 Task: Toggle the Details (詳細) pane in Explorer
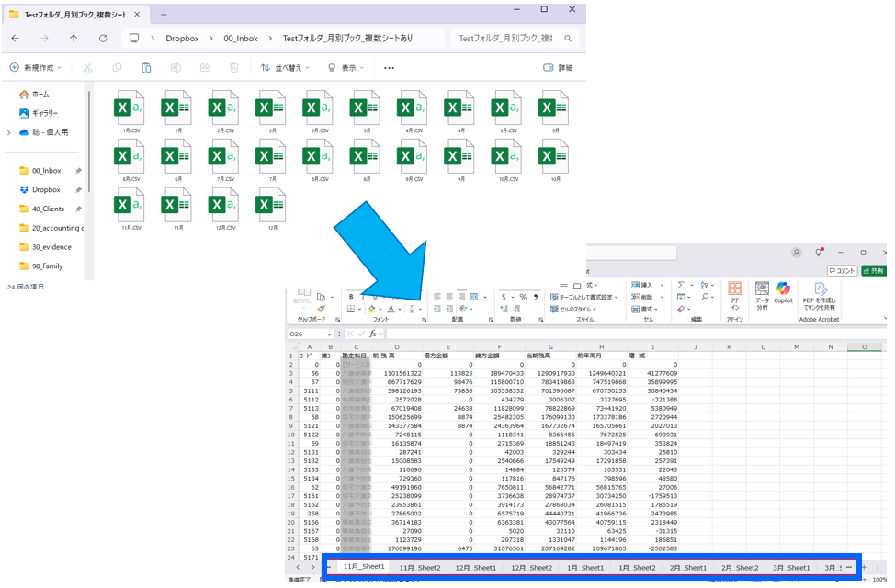click(558, 68)
